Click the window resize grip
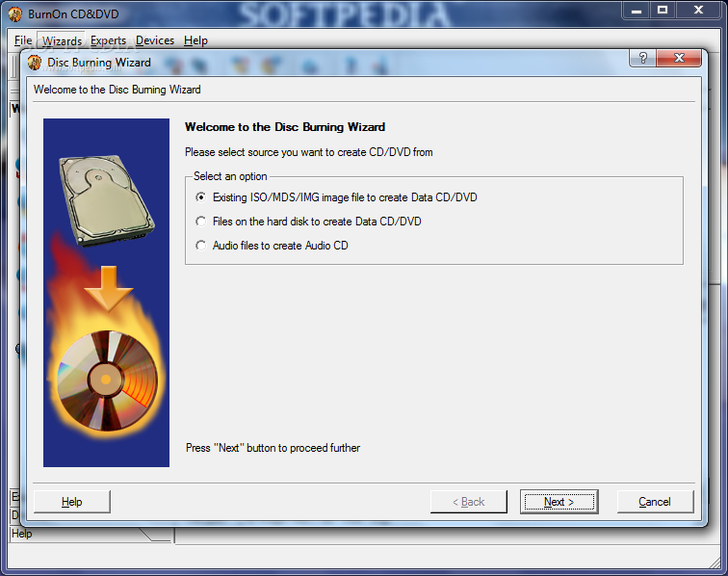Viewport: 728px width, 576px height. [715, 563]
